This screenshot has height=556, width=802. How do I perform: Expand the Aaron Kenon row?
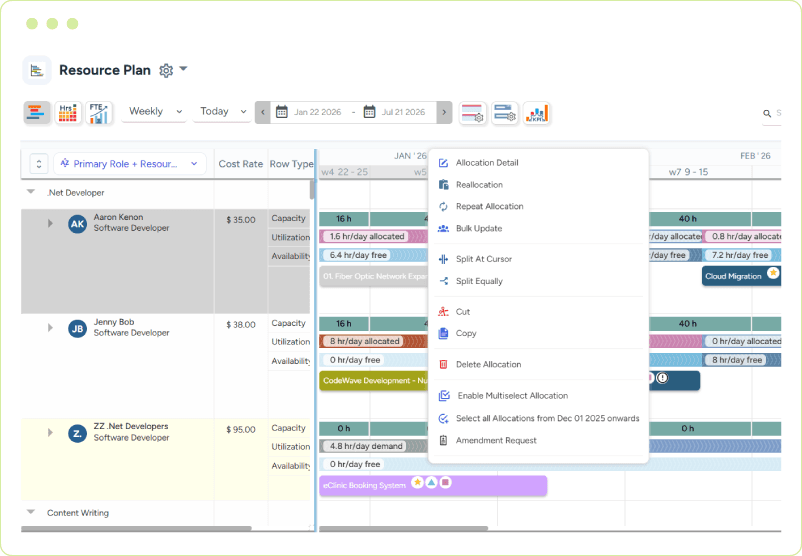(x=50, y=223)
